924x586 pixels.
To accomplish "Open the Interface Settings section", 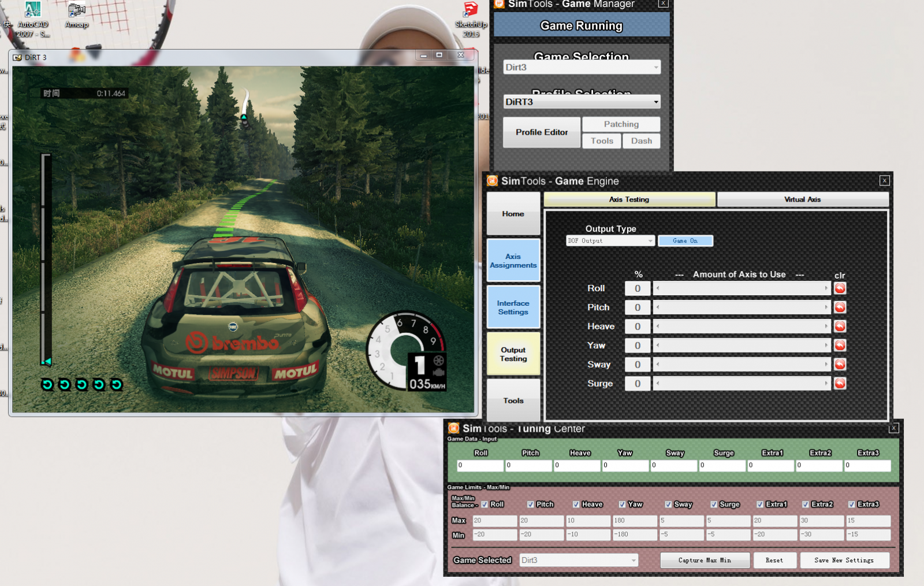I will click(x=513, y=307).
